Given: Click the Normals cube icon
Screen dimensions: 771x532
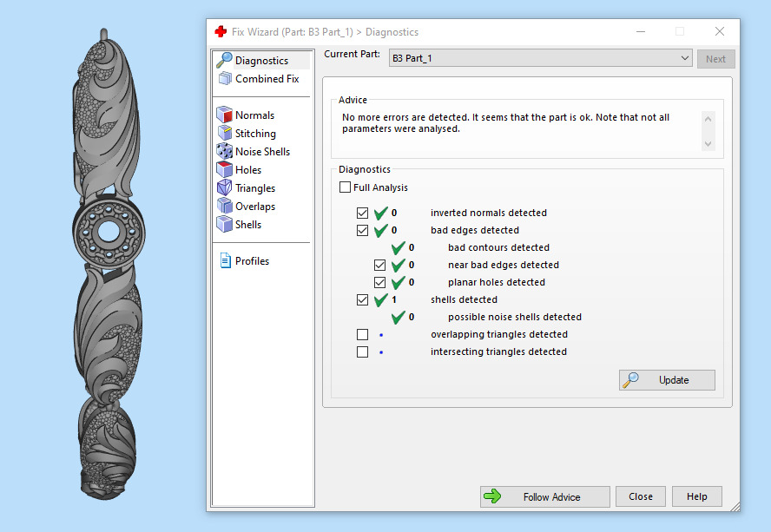Looking at the screenshot, I should pos(224,115).
